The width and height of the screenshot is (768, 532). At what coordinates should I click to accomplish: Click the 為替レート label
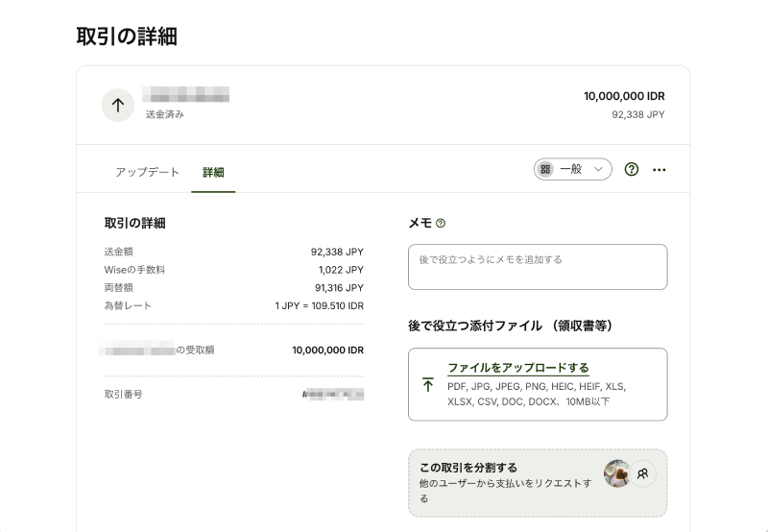point(128,305)
